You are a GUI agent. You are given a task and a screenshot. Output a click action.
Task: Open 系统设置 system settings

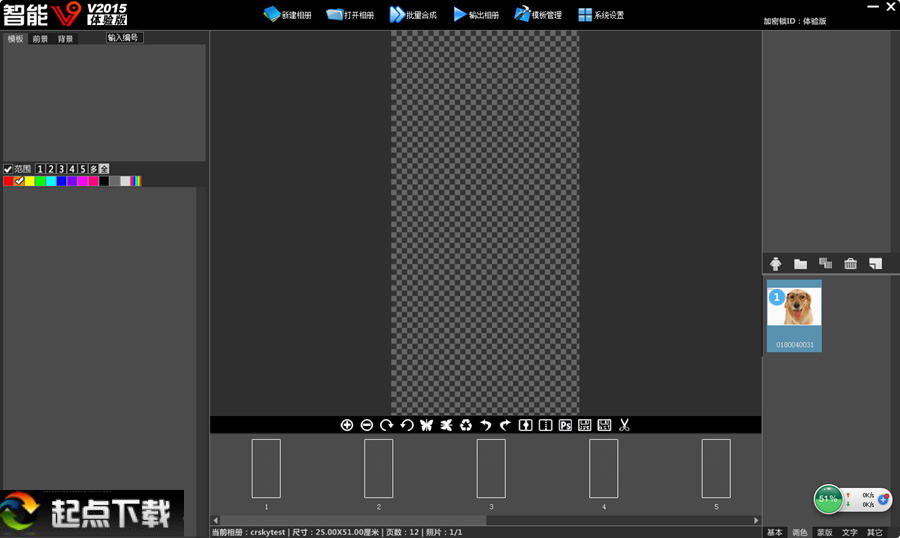(601, 14)
